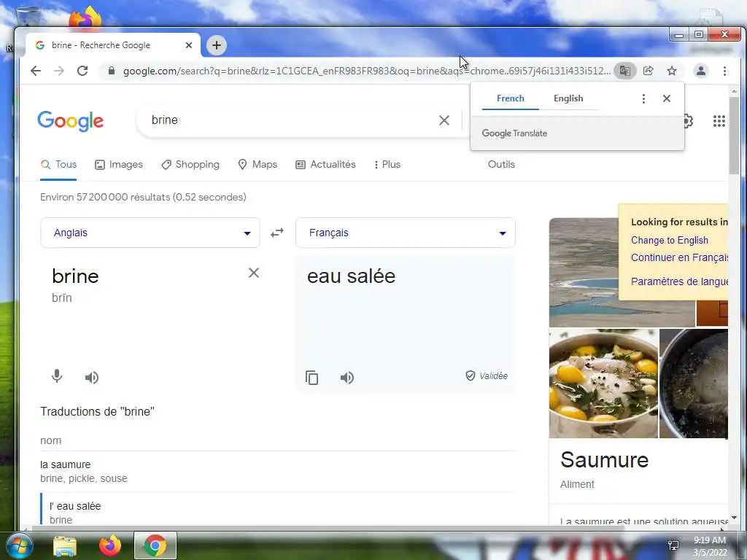Listen to translation eau salée speaker icon
The image size is (747, 560).
(347, 378)
